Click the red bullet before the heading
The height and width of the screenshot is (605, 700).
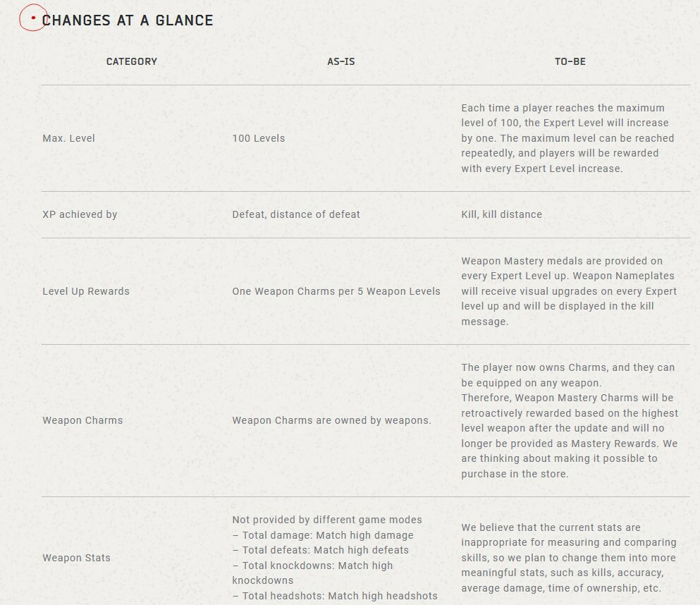[33, 18]
